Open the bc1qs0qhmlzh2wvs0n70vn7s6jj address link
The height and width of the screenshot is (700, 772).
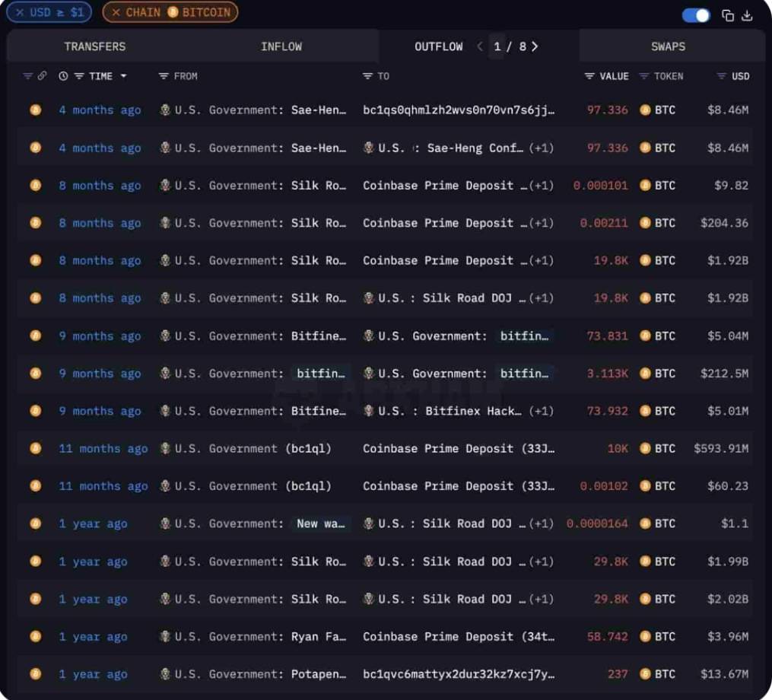point(459,110)
